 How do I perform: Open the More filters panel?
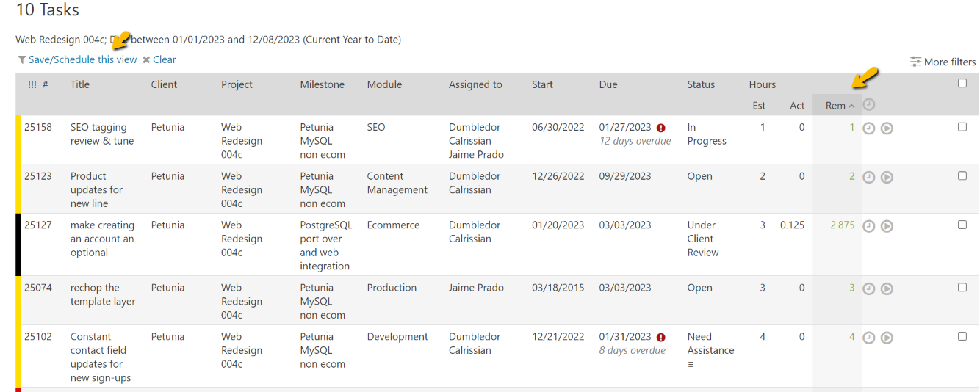(x=943, y=62)
